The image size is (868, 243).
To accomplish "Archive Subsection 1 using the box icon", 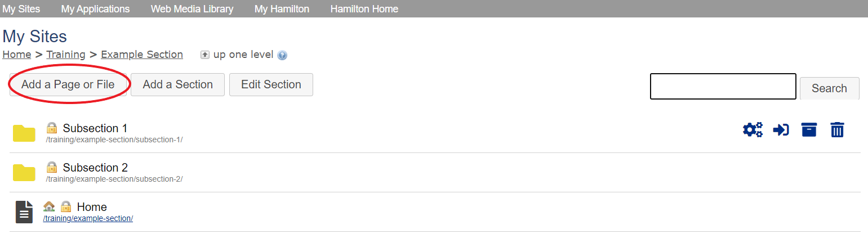I will (x=809, y=130).
